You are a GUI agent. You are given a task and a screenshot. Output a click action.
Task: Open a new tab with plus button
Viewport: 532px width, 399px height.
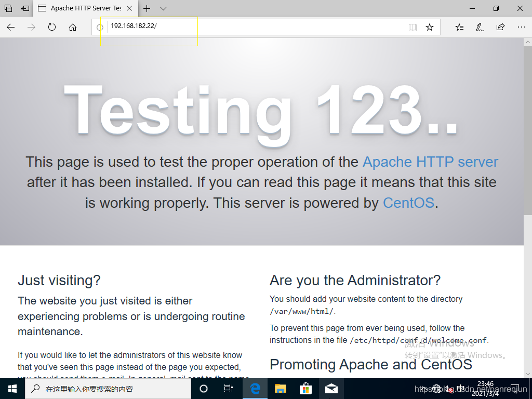[147, 8]
